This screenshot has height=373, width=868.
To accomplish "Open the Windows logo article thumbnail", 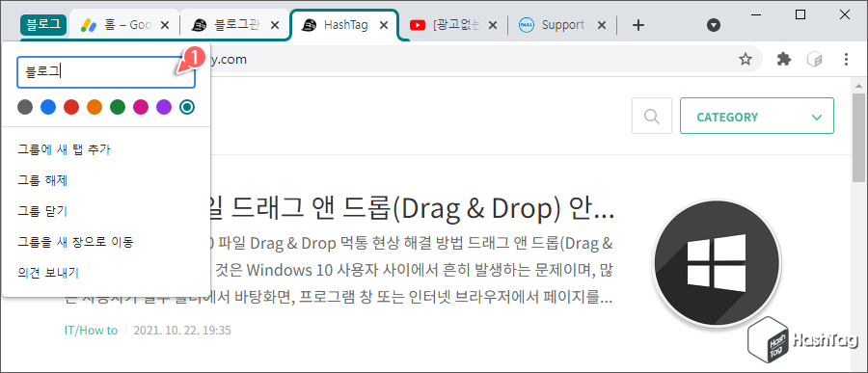I will point(717,263).
